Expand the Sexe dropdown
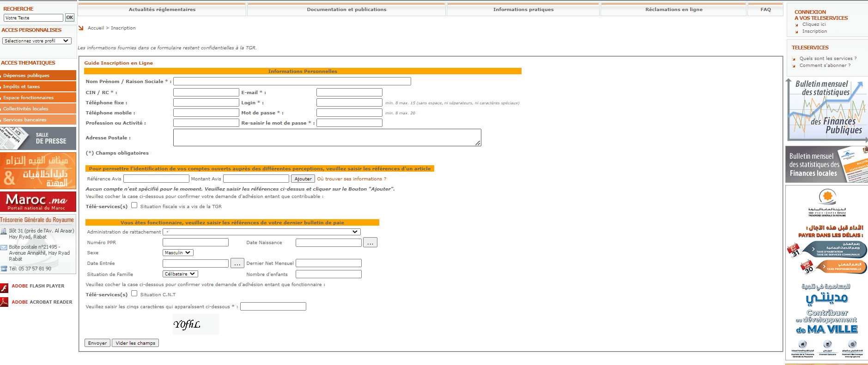The height and width of the screenshot is (365, 868). pos(178,253)
